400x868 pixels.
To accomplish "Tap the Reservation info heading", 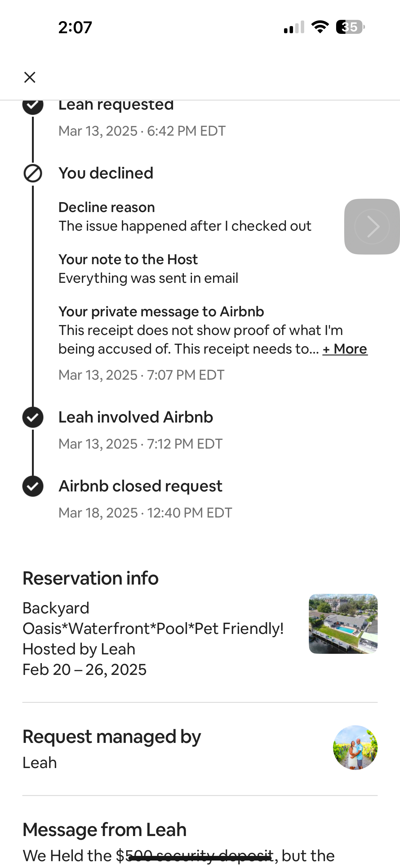I will pyautogui.click(x=90, y=578).
